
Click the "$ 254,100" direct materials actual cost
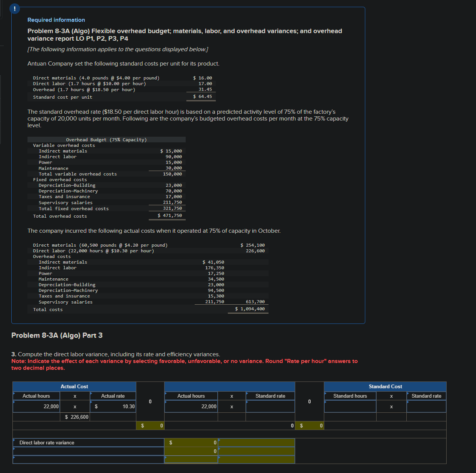(x=253, y=245)
